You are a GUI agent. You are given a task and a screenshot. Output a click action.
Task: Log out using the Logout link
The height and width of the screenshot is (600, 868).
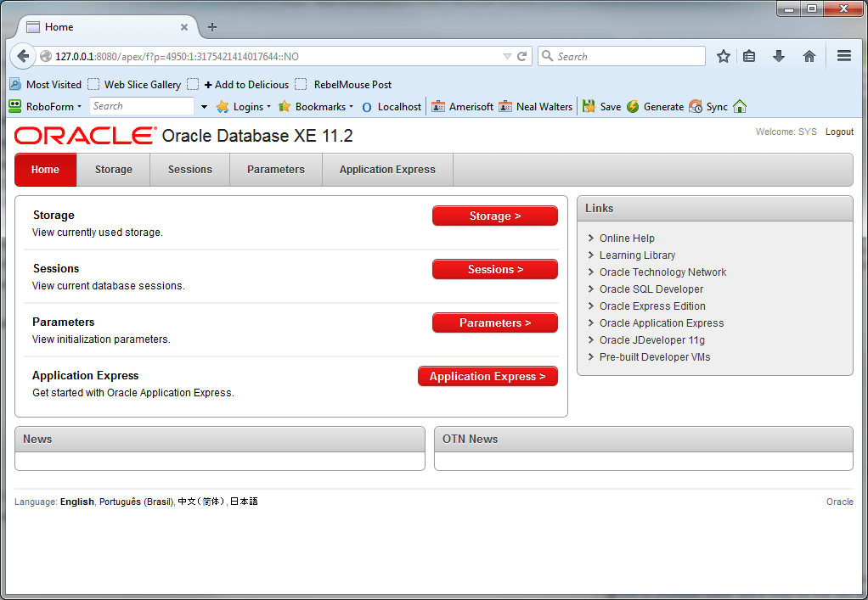[839, 132]
